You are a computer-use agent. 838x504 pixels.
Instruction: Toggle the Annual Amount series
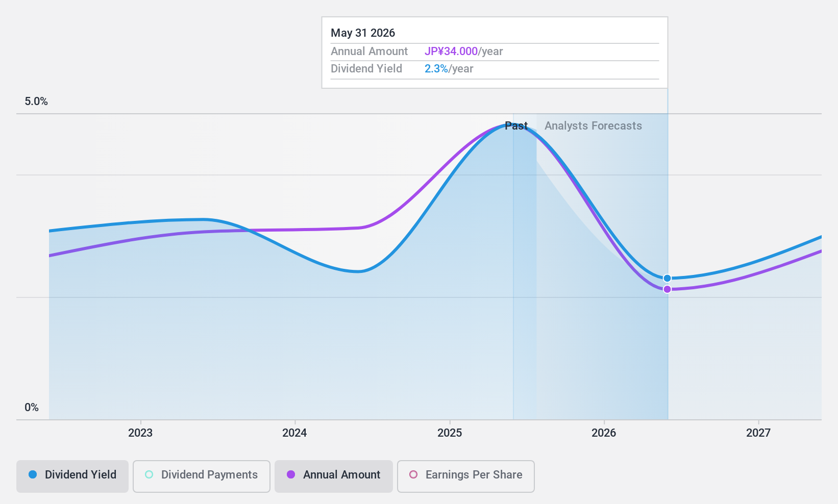tap(334, 476)
